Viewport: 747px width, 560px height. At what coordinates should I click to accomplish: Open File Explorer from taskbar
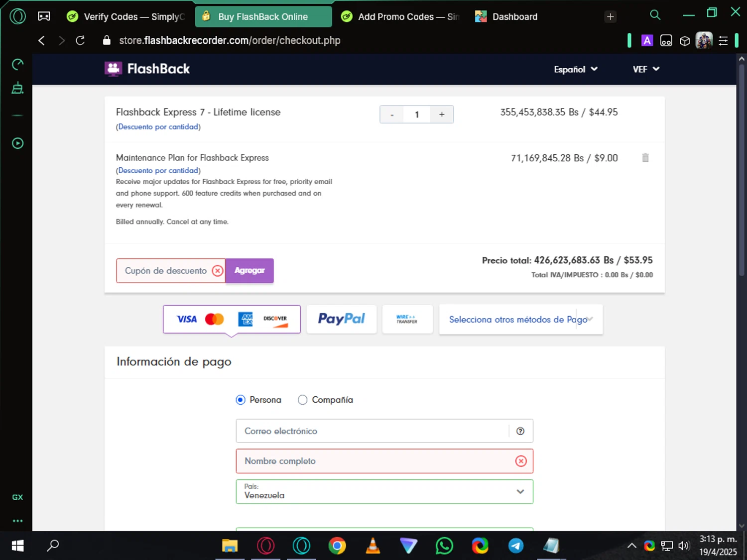click(230, 546)
